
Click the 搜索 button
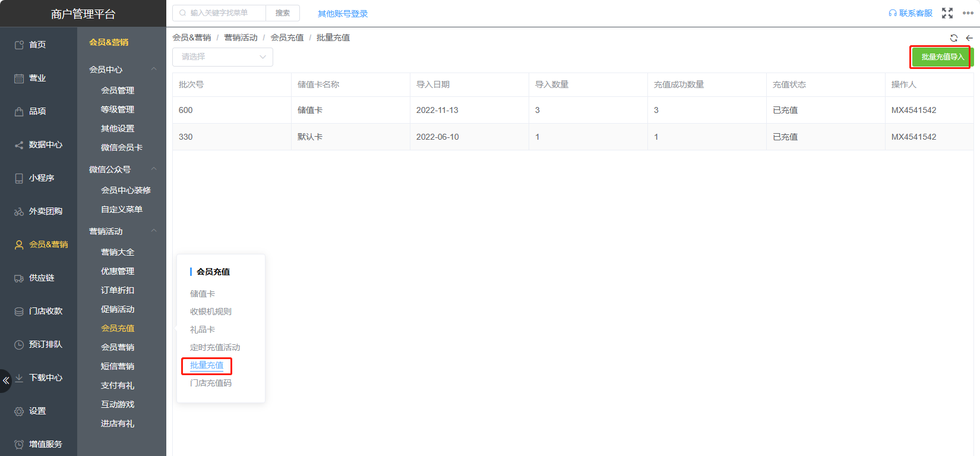(283, 13)
